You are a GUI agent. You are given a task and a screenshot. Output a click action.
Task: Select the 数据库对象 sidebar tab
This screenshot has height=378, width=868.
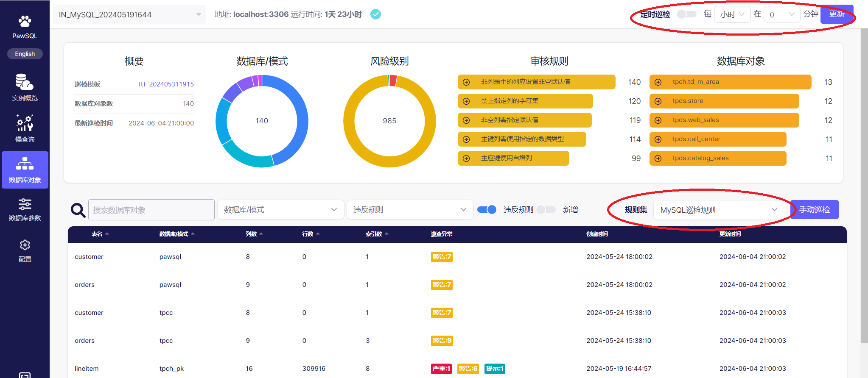point(25,170)
